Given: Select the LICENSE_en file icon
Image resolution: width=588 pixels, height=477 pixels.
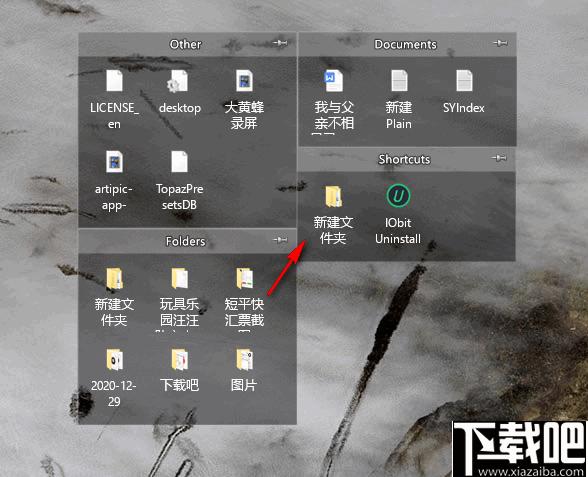Looking at the screenshot, I should point(114,81).
